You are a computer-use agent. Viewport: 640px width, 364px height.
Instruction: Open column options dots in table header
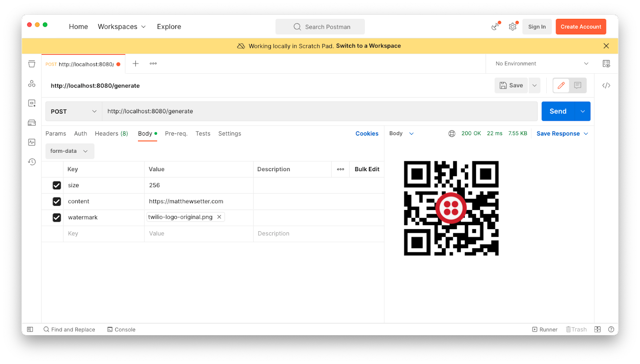click(x=340, y=169)
